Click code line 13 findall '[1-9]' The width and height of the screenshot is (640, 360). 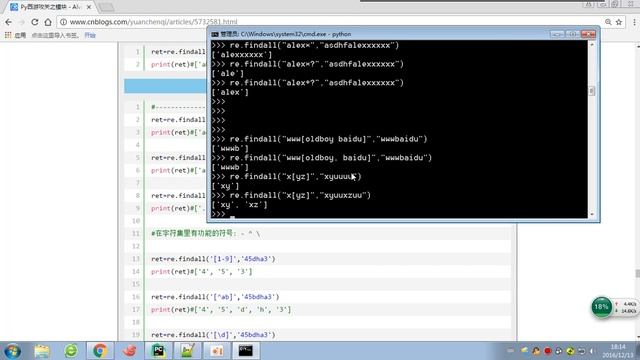tap(213, 259)
